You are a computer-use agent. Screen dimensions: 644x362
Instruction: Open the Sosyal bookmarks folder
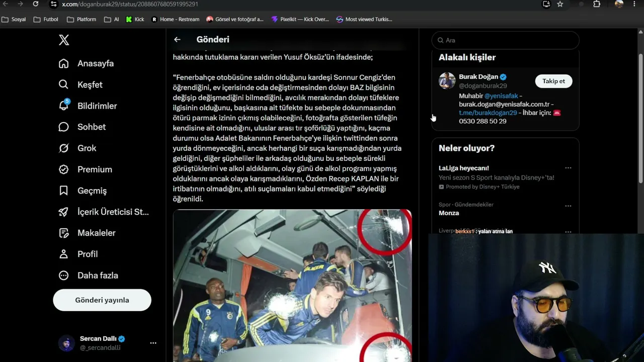coord(14,20)
